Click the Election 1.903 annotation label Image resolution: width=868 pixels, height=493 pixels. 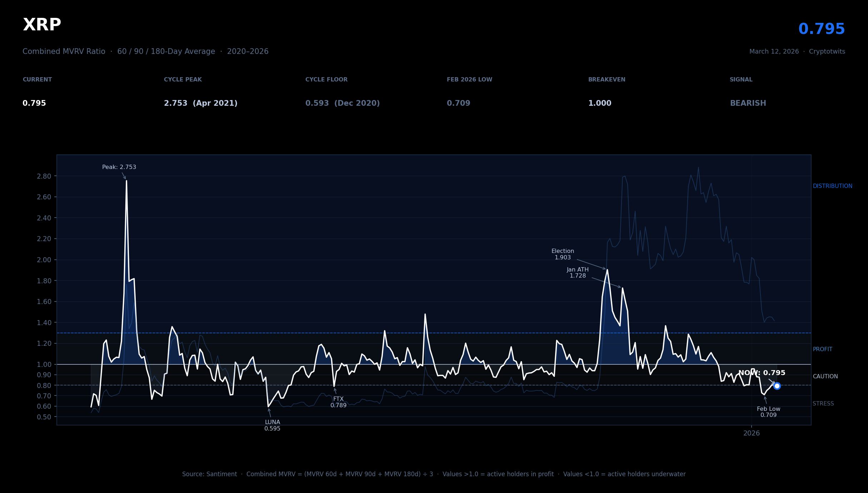[x=563, y=254]
